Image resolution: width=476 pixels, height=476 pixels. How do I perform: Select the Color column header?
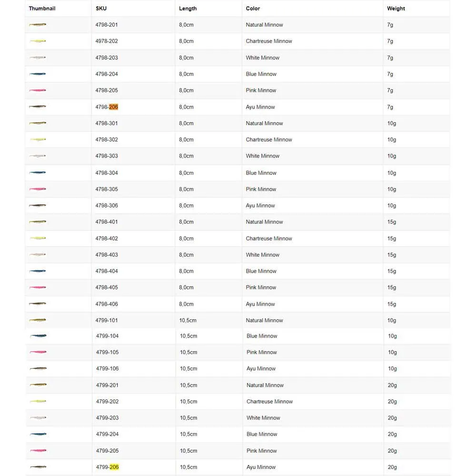pyautogui.click(x=253, y=9)
